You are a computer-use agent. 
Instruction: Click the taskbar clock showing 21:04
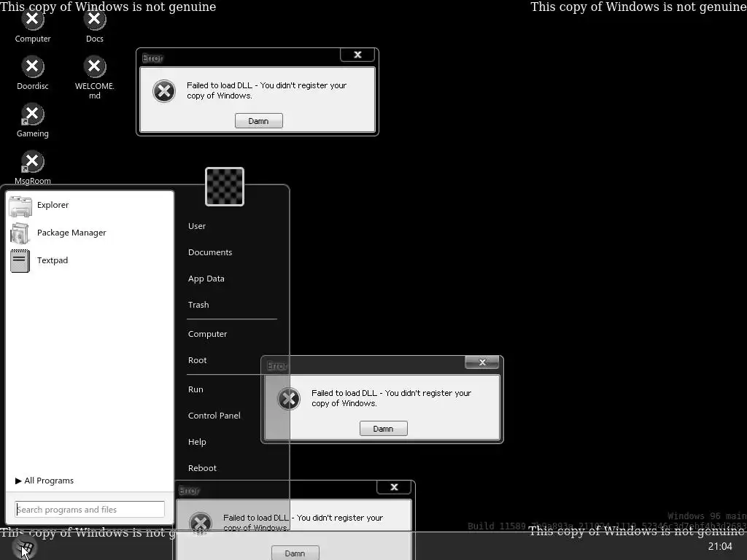click(x=720, y=547)
